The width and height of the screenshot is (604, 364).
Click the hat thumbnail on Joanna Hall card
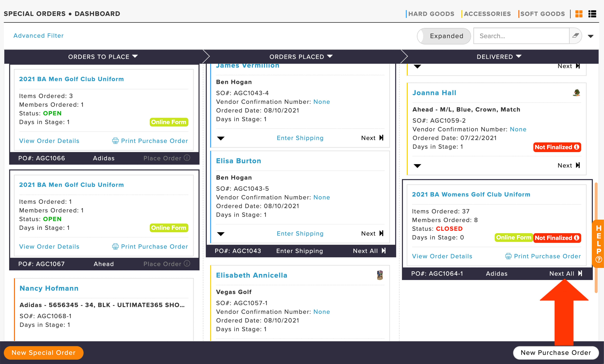point(577,93)
